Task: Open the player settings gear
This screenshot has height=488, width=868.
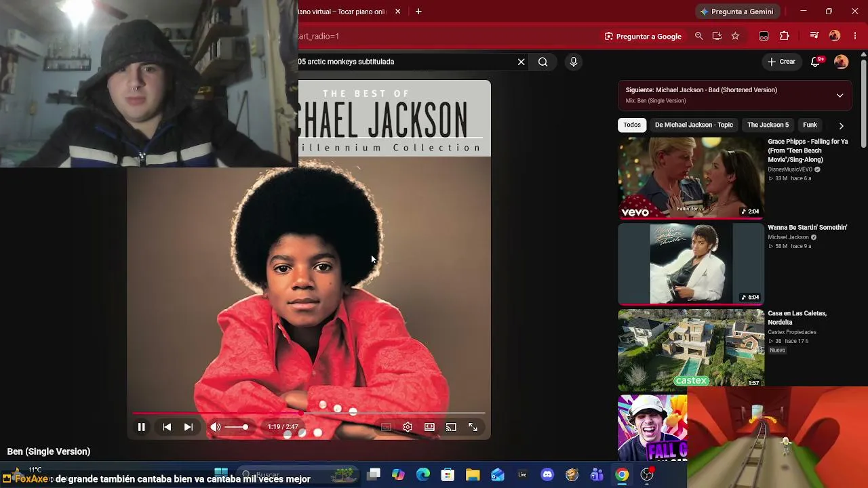Action: [x=408, y=427]
